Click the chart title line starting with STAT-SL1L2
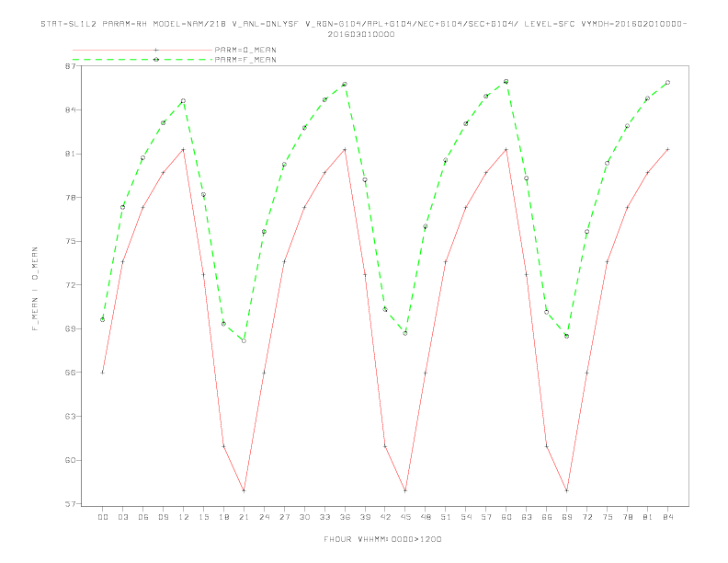Viewport: 728px width, 563px height. click(x=364, y=24)
